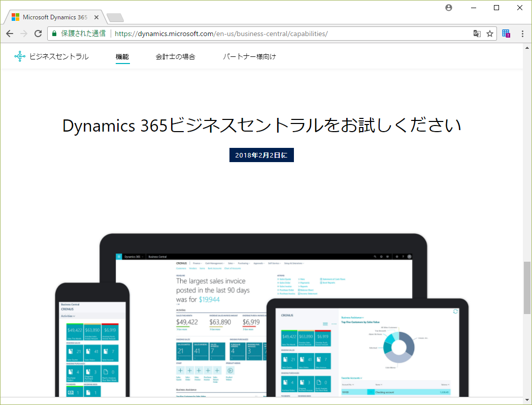The width and height of the screenshot is (532, 405).
Task: Open the translate page icon
Action: pyautogui.click(x=477, y=34)
